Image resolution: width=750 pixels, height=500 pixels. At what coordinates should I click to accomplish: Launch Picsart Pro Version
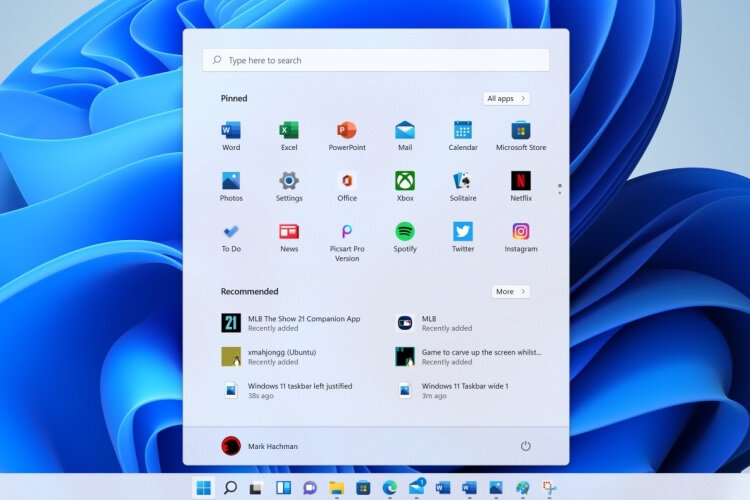click(x=347, y=242)
